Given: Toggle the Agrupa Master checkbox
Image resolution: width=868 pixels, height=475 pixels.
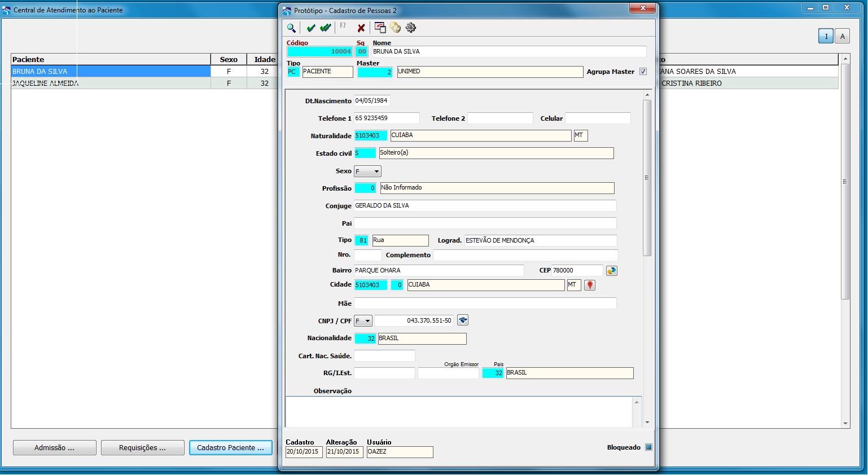Looking at the screenshot, I should (643, 72).
